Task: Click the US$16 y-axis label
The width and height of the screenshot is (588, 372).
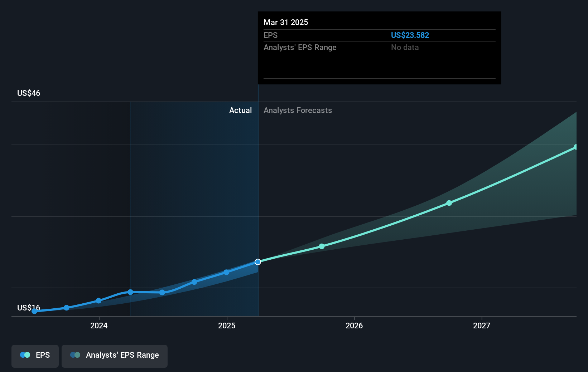Action: click(29, 308)
